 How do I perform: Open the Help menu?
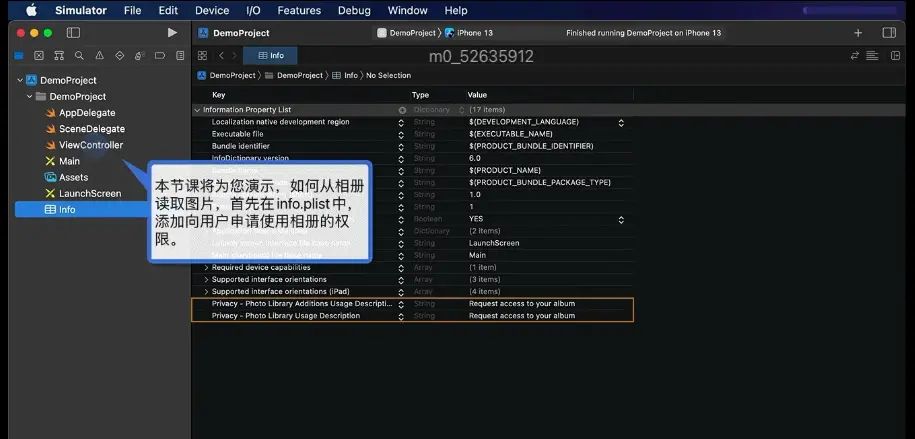click(x=456, y=11)
